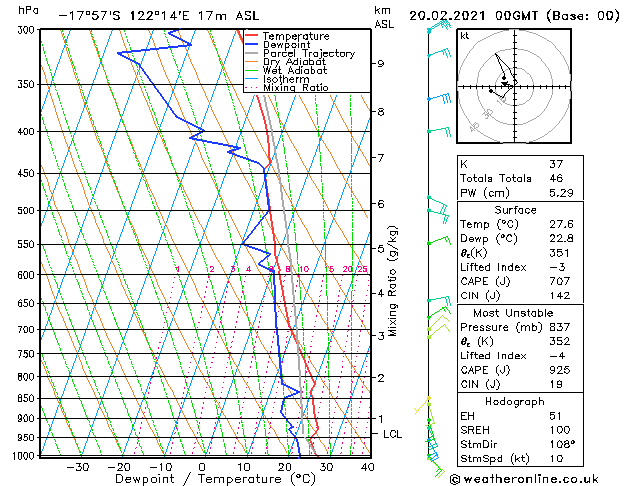The height and width of the screenshot is (486, 629).
Task: Click the surface Temp value 27.6
Action: point(561,224)
